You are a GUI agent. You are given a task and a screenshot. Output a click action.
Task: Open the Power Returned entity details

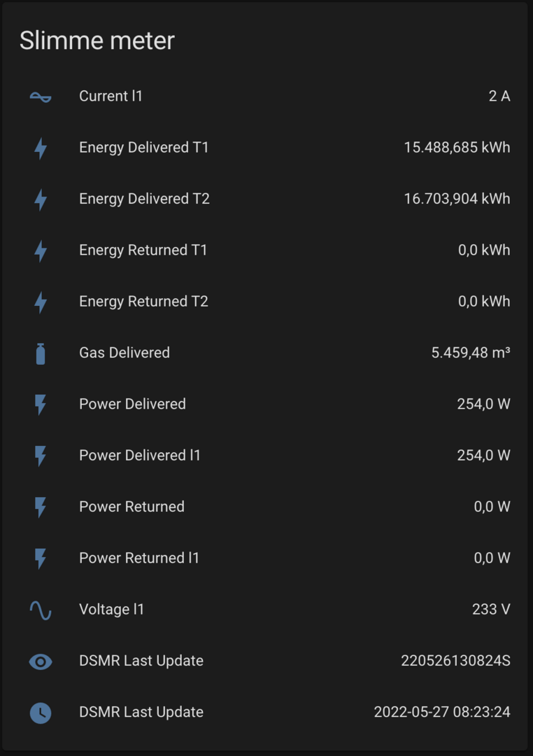pos(132,507)
